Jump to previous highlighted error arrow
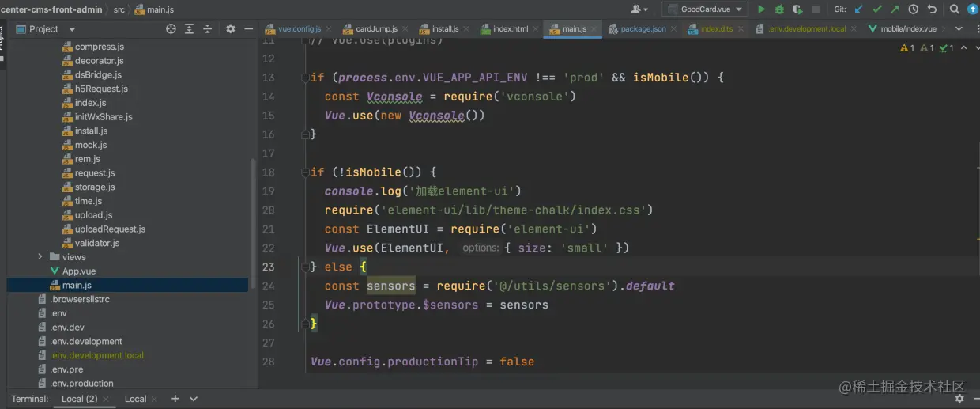The image size is (980, 409). [962, 47]
